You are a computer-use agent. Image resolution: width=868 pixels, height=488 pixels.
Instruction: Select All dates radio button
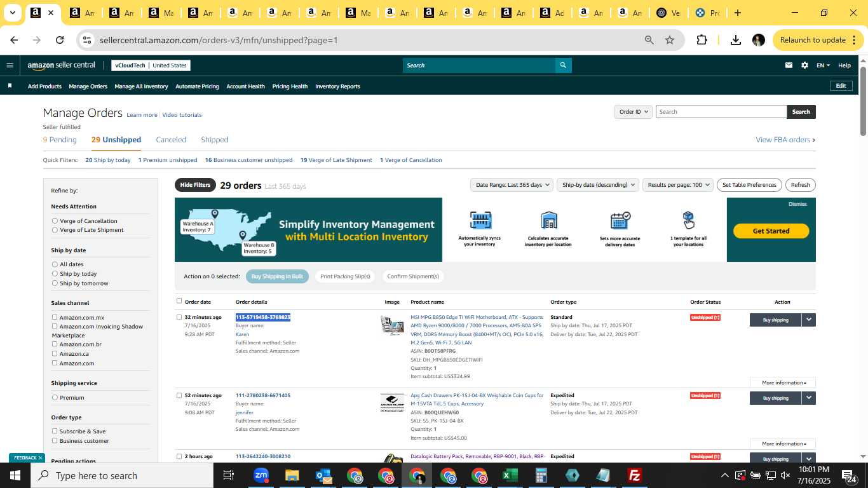click(x=55, y=264)
